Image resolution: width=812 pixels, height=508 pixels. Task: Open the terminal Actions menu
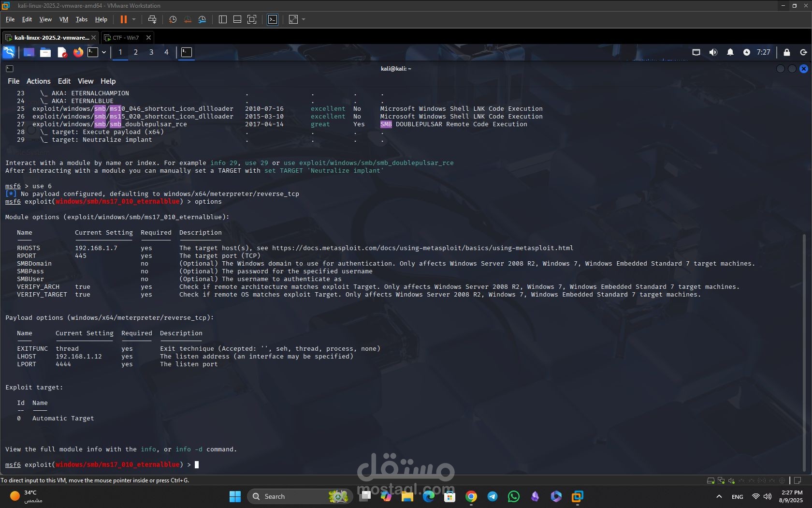point(39,81)
